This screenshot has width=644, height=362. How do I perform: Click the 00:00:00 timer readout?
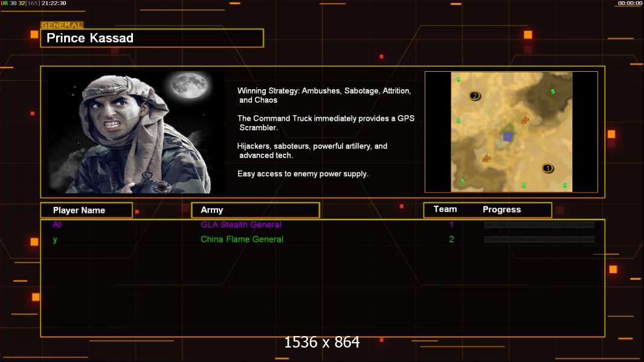point(630,3)
